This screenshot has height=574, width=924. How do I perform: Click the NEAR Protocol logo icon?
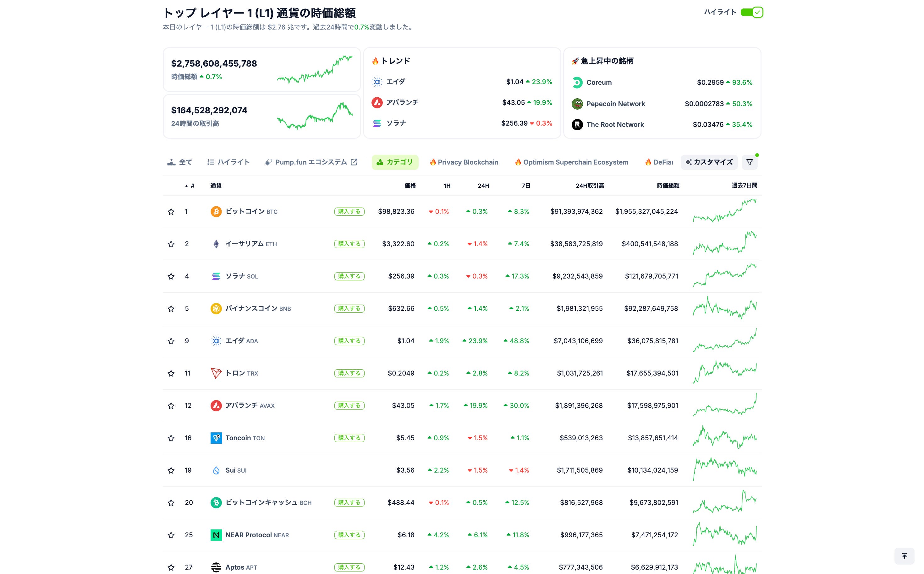(x=216, y=535)
